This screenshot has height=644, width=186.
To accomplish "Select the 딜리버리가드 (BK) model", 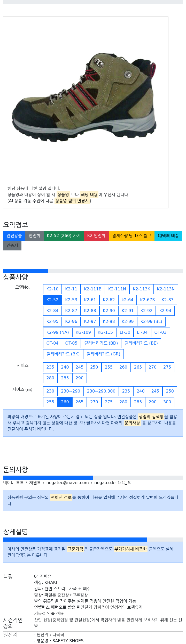I will tap(63, 354).
